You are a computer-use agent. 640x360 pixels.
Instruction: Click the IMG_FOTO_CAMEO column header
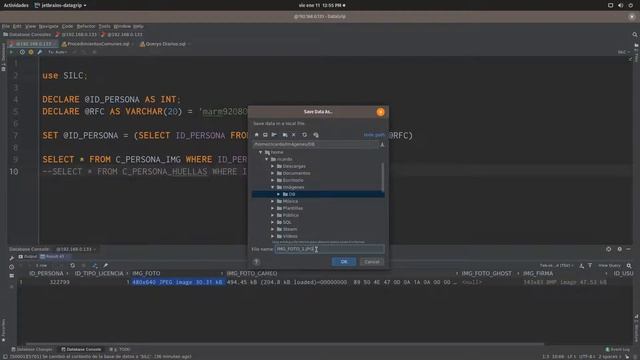[x=252, y=273]
